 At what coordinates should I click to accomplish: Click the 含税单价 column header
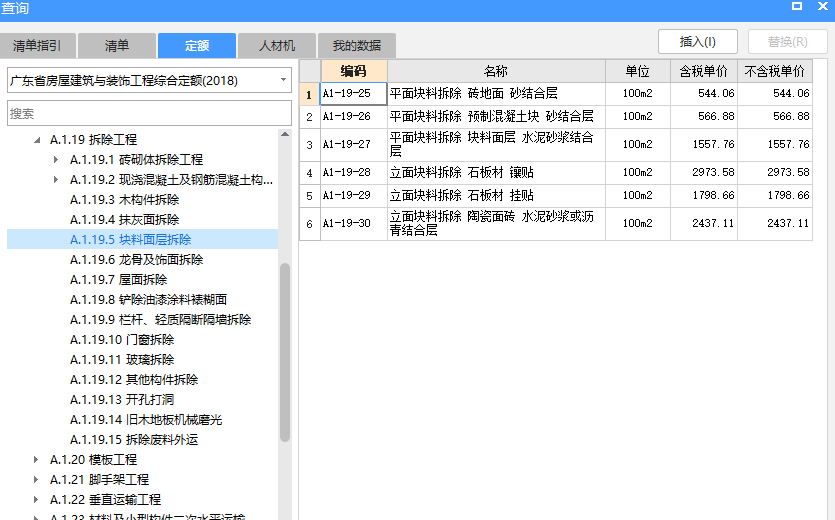[x=703, y=71]
